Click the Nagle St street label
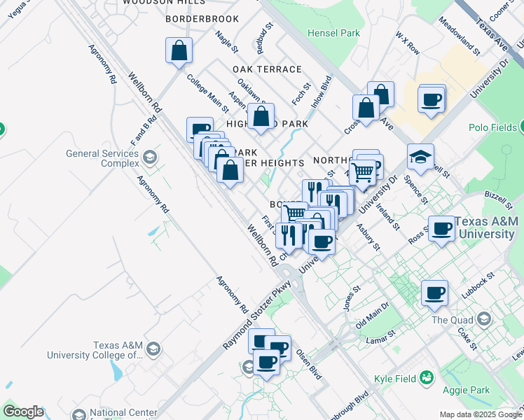Image resolution: width=524 pixels, height=420 pixels. [x=226, y=42]
